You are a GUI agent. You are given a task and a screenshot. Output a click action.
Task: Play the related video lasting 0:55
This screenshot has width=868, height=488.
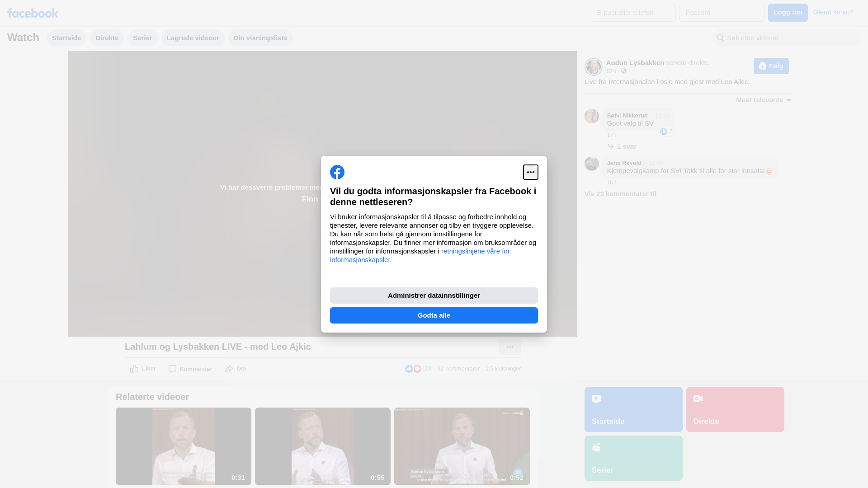click(323, 446)
